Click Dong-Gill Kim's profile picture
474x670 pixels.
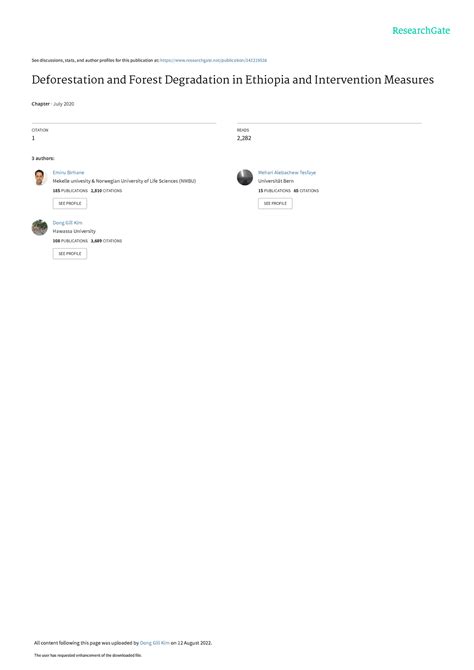click(39, 227)
